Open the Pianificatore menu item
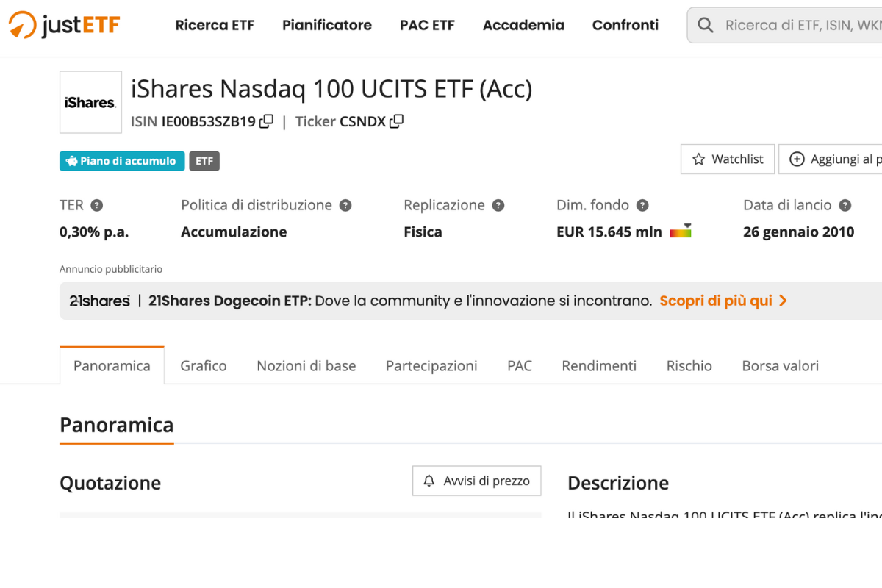Viewport: 882px width, 588px height. (x=327, y=26)
